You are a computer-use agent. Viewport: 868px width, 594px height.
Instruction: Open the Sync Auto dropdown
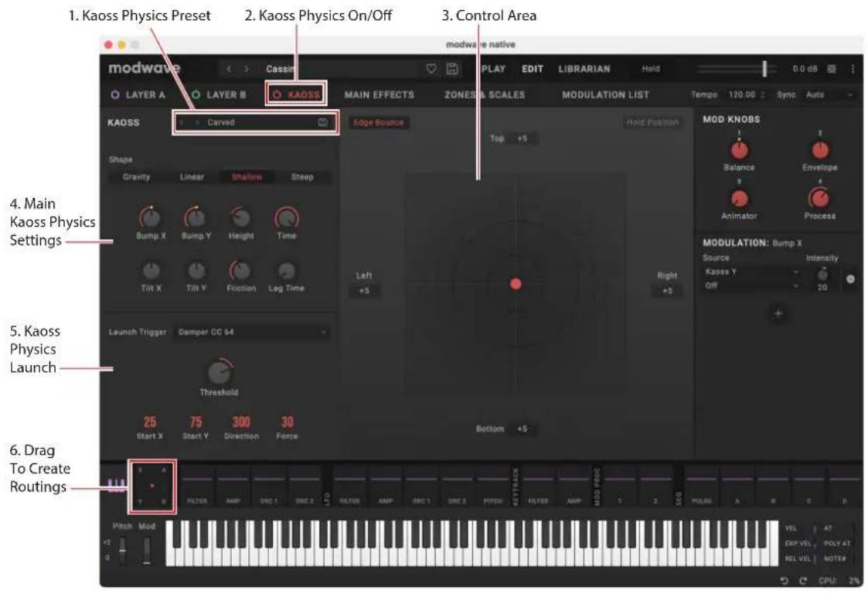[829, 95]
